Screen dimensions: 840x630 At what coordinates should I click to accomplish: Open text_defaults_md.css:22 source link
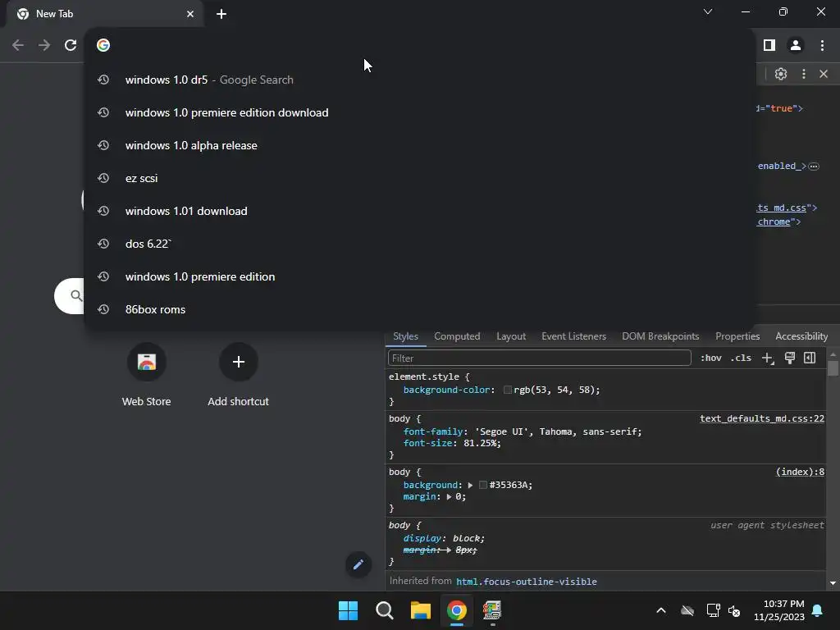[x=762, y=418]
